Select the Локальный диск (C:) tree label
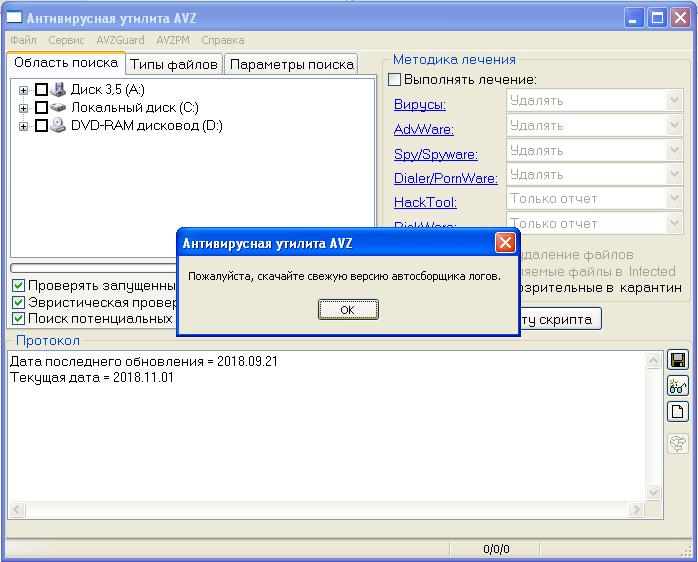The image size is (698, 562). (135, 107)
